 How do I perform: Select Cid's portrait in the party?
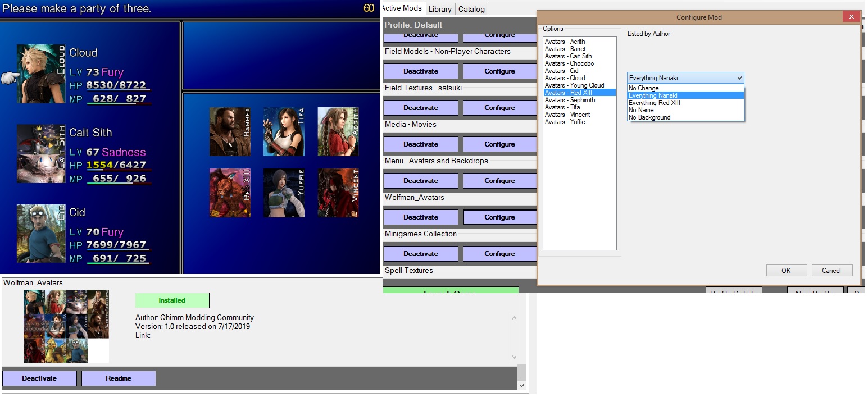[41, 233]
